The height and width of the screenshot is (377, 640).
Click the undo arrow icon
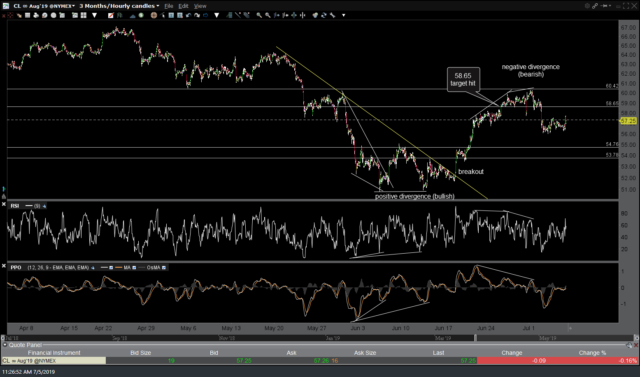[x=189, y=15]
